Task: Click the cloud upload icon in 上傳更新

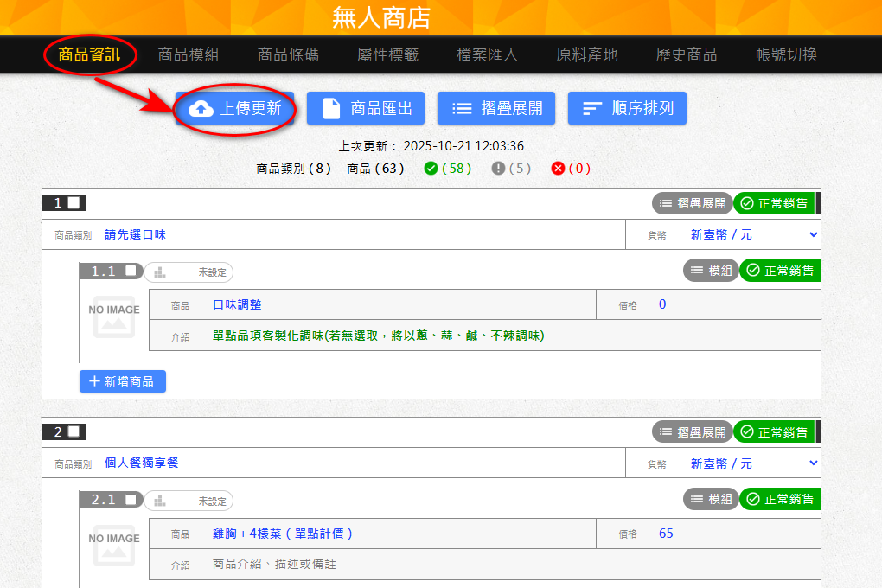Action: 201,108
